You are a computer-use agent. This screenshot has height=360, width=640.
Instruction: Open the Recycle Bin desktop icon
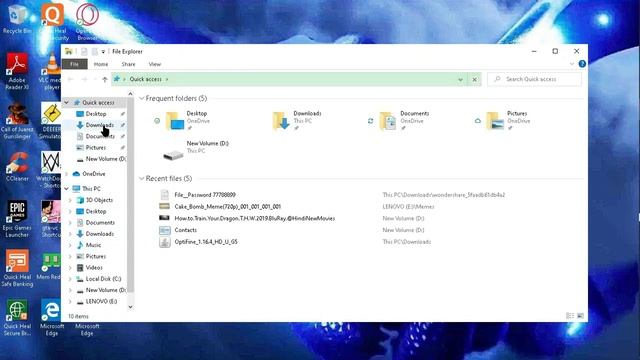(x=16, y=18)
